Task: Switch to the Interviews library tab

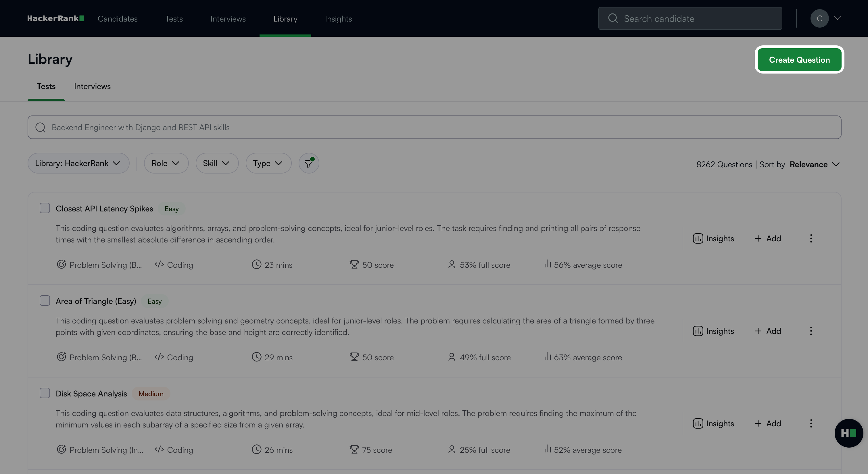Action: (x=92, y=86)
